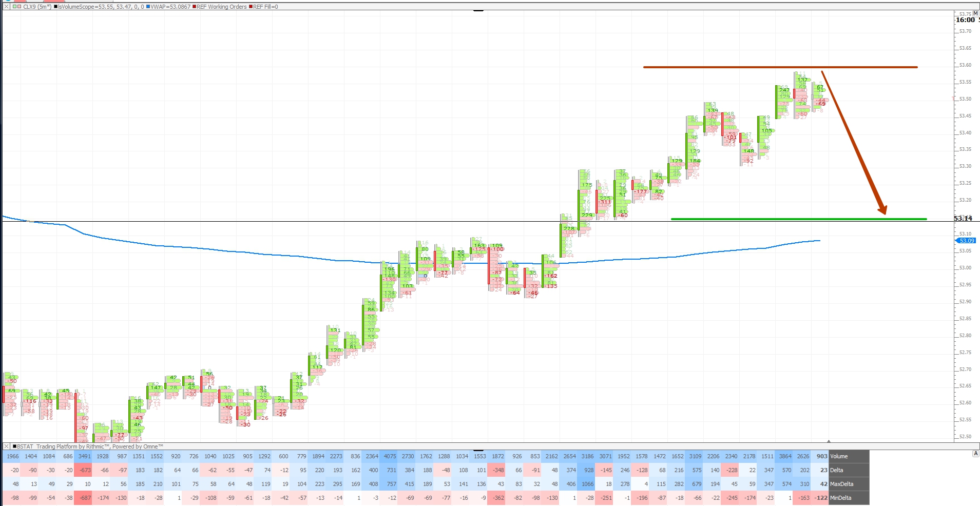Click the 731 delta cell
980x506 pixels.
[x=389, y=470]
